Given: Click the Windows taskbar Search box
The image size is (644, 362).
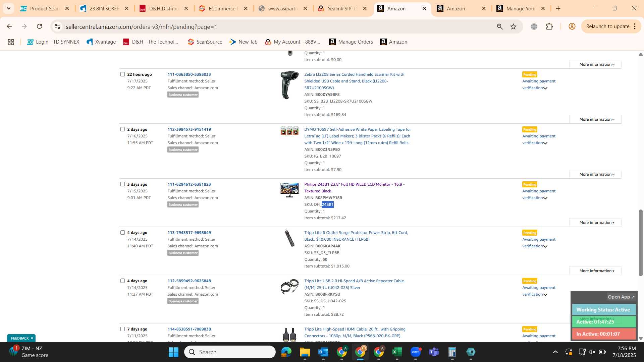Looking at the screenshot, I should [230, 352].
